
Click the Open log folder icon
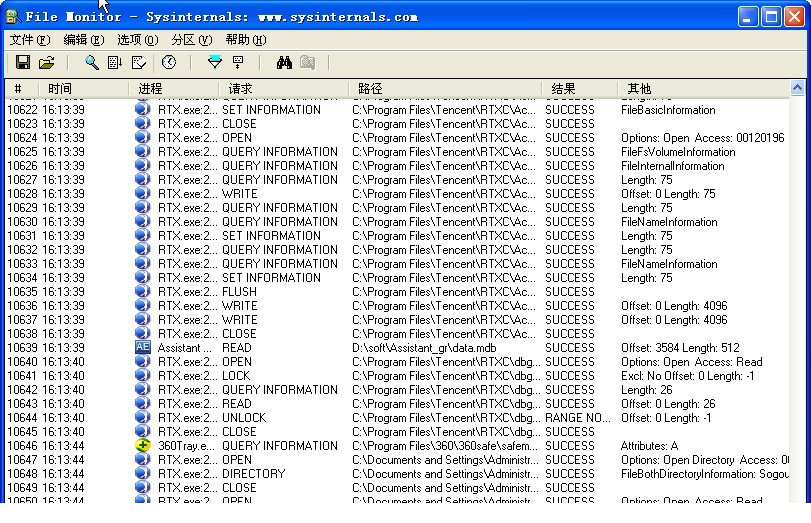point(47,63)
